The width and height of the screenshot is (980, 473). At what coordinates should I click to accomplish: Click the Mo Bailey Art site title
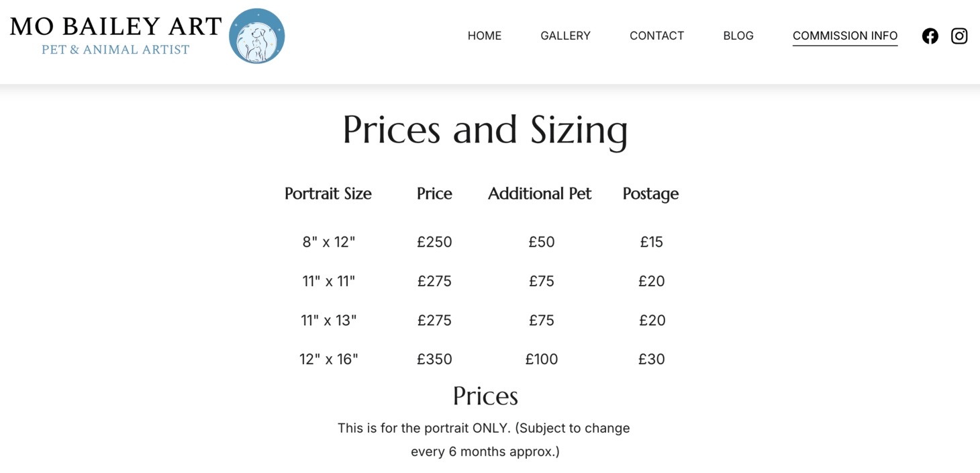[x=116, y=27]
